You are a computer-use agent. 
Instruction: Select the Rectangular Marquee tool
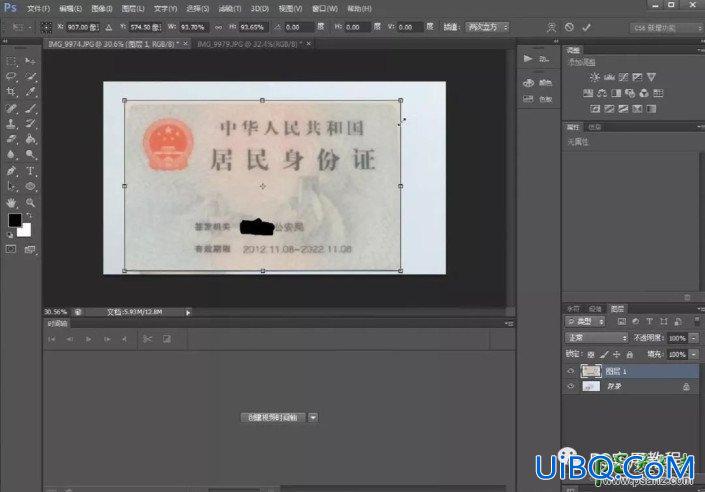(11, 61)
